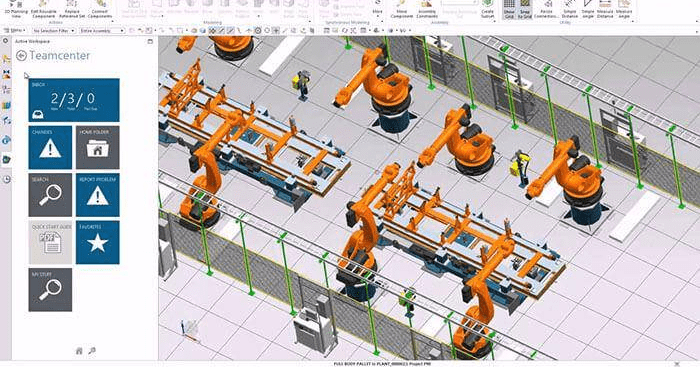The width and height of the screenshot is (700, 367).
Task: Click 2D Planning View ribbon button
Action: click(x=16, y=9)
